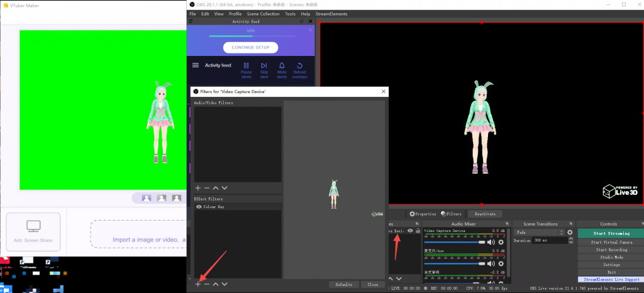Screen dimensions: 644x293
Task: Dismiss the 50% setup banner
Action: coord(310,30)
